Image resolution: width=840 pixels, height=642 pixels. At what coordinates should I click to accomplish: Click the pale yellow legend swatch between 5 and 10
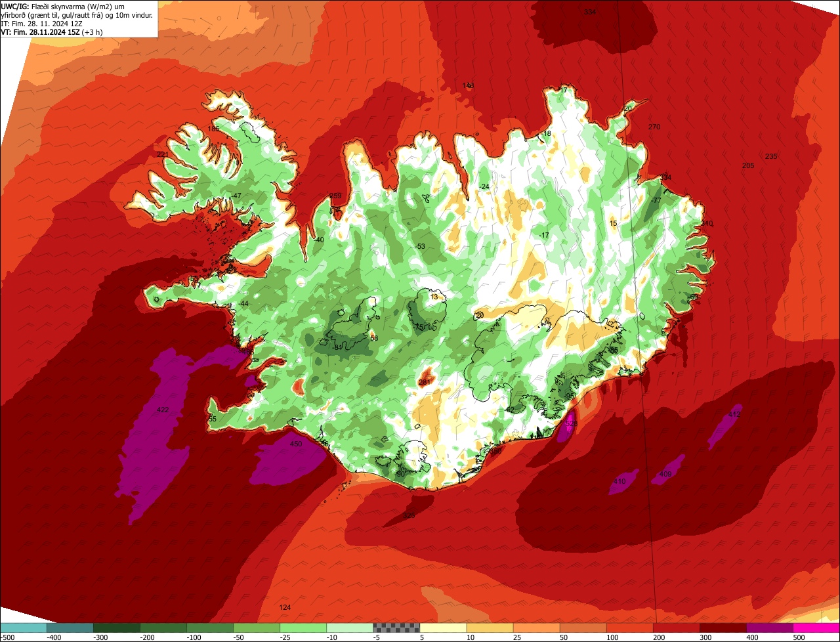click(443, 628)
